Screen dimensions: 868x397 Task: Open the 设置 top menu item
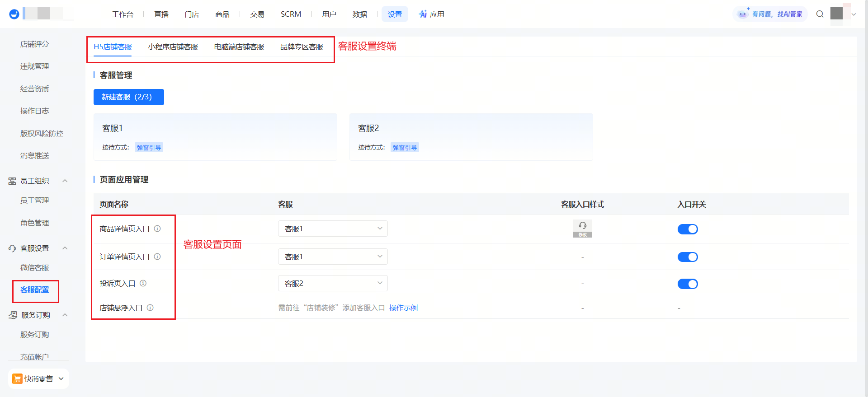[395, 14]
